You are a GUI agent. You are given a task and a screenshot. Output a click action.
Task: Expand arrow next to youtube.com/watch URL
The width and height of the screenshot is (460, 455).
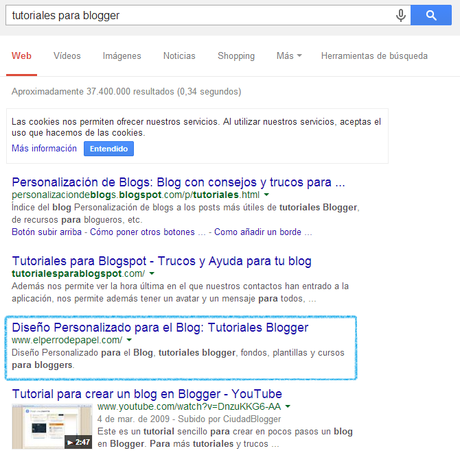pos(288,406)
